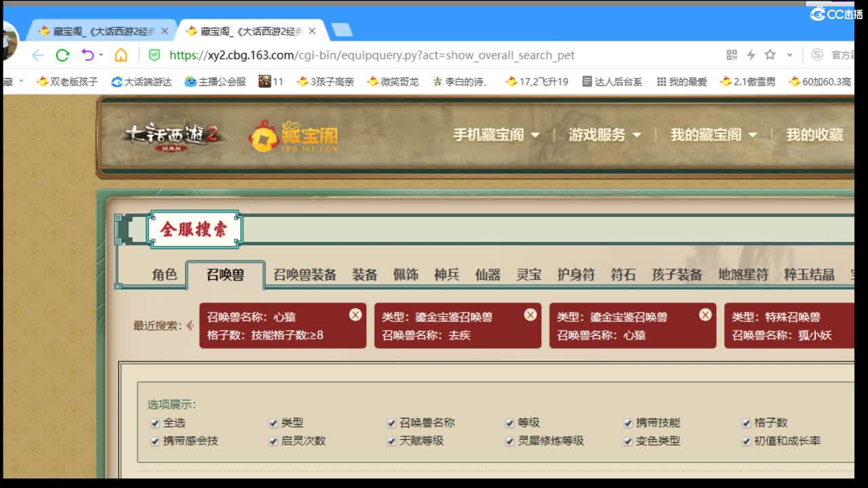Select the 符石 search tab
Viewport: 868px width, 488px height.
[x=623, y=274]
